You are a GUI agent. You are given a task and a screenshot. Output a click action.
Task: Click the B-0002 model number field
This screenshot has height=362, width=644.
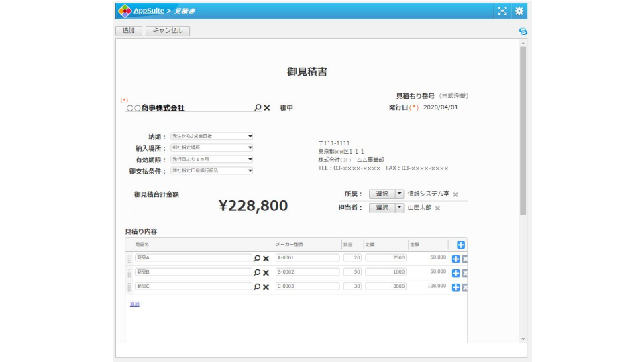[308, 271]
